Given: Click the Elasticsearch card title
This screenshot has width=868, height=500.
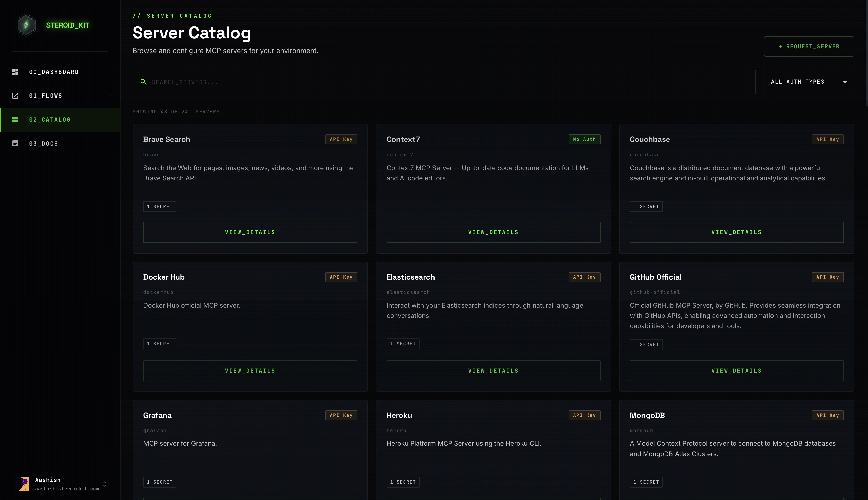Looking at the screenshot, I should [411, 277].
